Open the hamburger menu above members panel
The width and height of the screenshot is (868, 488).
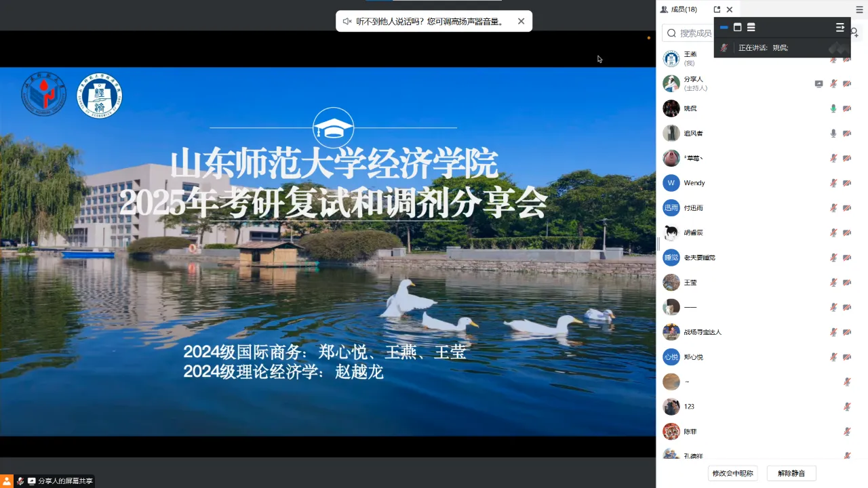coord(859,9)
